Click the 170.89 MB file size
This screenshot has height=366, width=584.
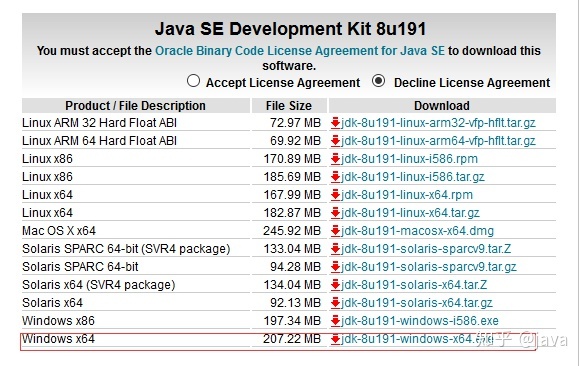(x=292, y=159)
